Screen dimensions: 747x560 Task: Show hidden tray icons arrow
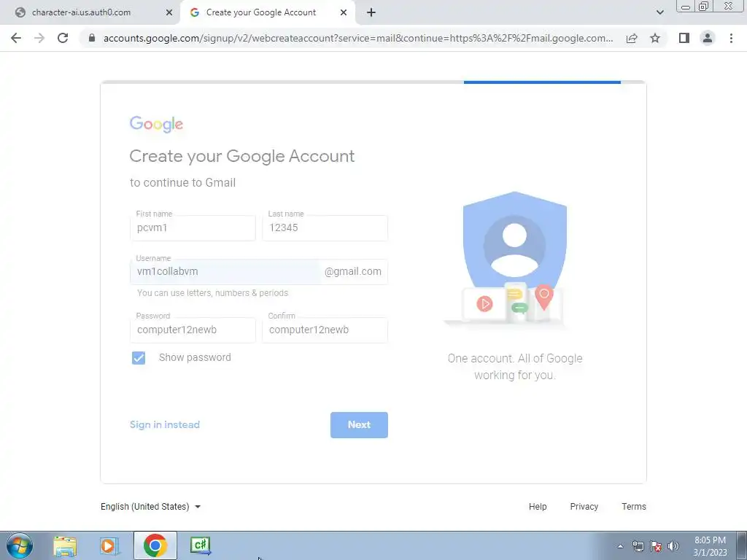click(620, 546)
